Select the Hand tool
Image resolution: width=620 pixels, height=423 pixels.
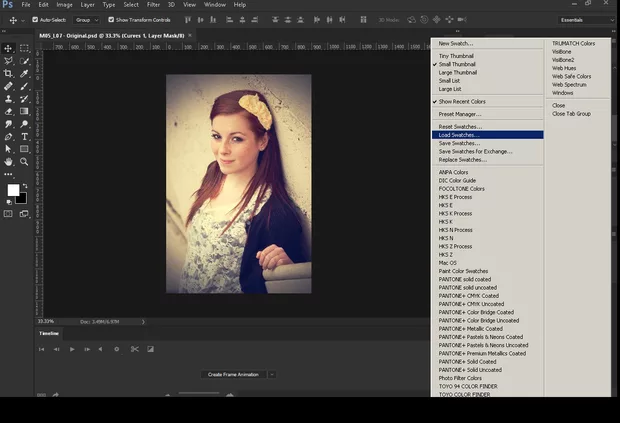tap(9, 161)
